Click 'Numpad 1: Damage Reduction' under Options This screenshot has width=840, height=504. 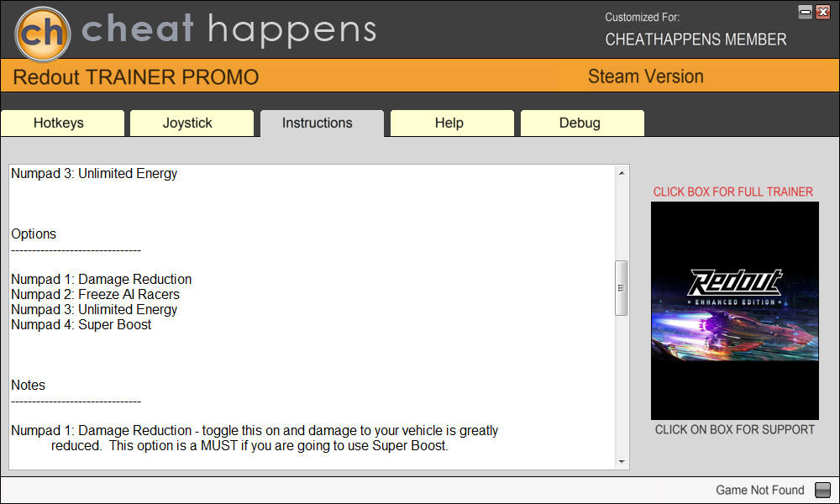pos(102,279)
